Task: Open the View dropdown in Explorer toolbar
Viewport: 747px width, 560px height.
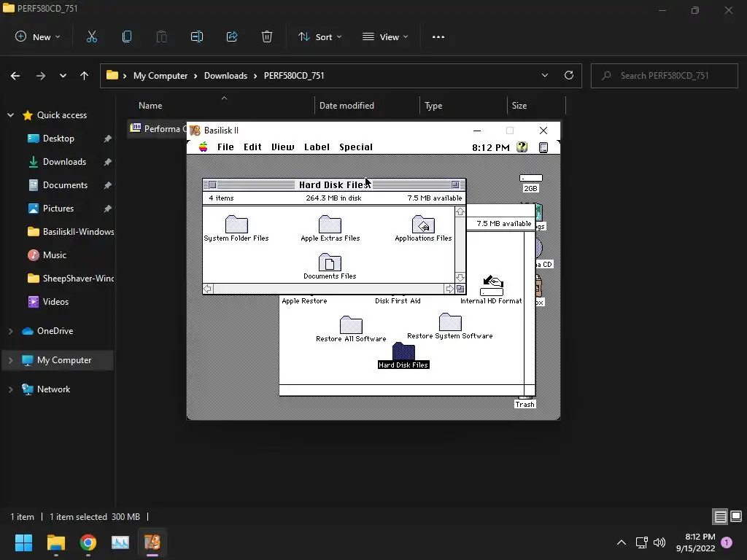Action: coord(385,36)
